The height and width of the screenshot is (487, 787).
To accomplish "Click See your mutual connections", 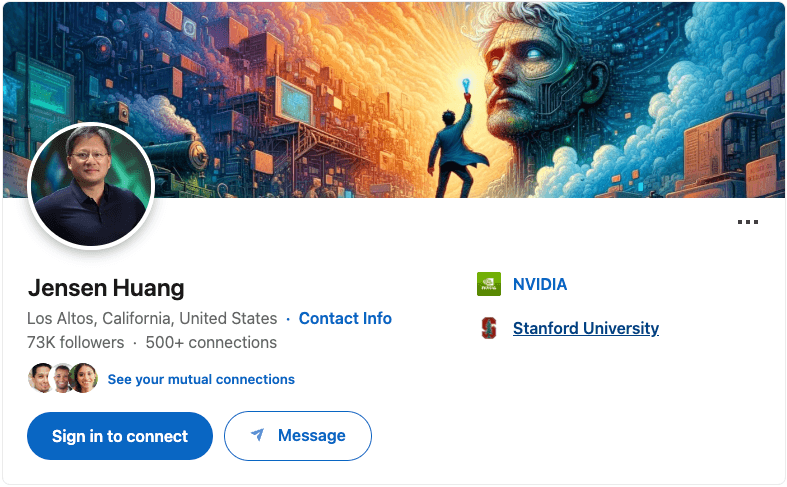I will [x=201, y=379].
